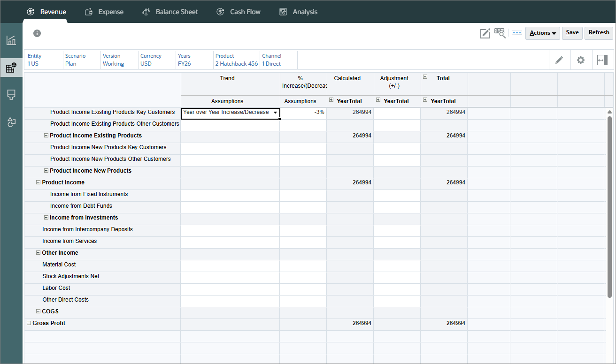The width and height of the screenshot is (616, 364).
Task: Click 'Product Income New Products Key Customers' label
Action: 108,147
